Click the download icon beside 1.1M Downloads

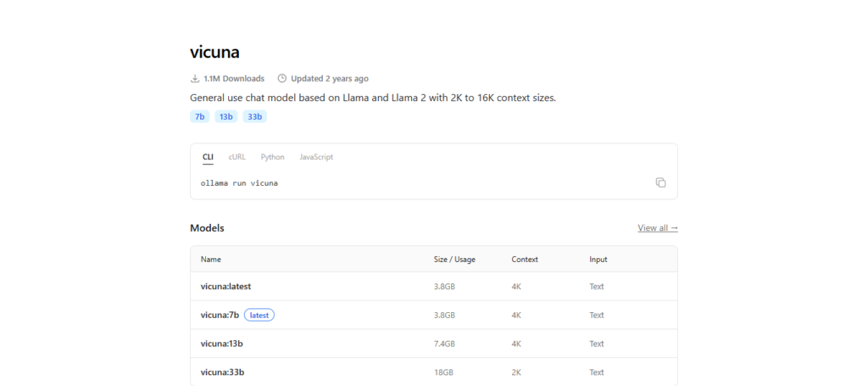pos(194,79)
